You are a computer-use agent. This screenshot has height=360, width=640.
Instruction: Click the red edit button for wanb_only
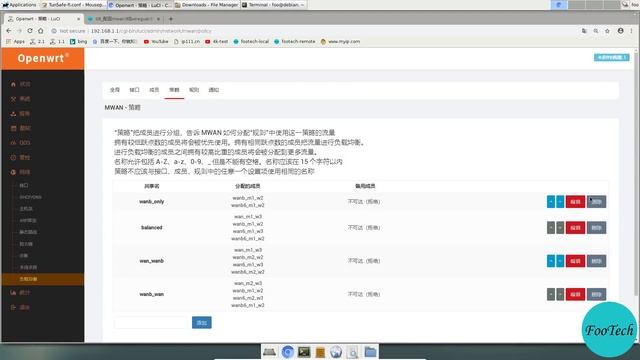(575, 202)
